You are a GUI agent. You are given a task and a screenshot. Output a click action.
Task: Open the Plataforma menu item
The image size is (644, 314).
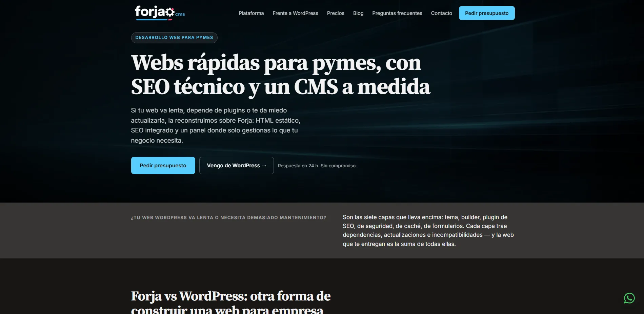coord(251,13)
